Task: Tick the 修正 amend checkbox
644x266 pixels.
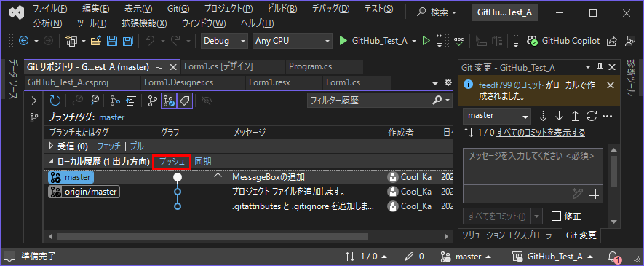Action: [x=556, y=216]
